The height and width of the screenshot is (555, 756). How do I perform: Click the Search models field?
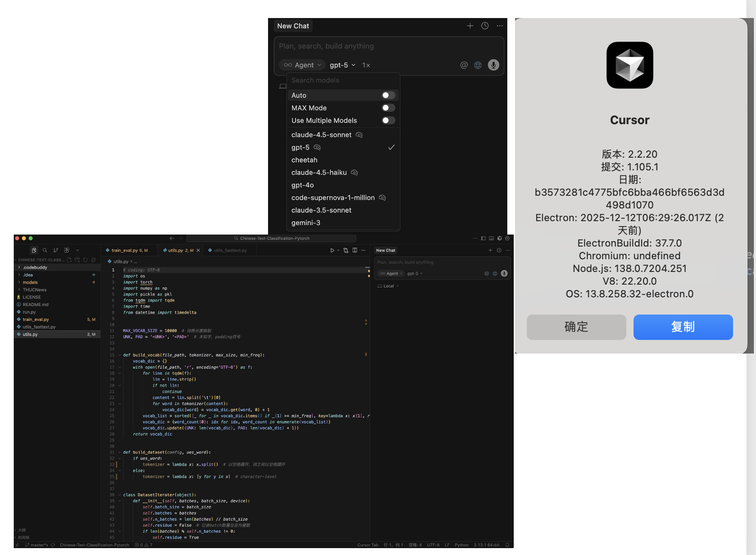(343, 80)
